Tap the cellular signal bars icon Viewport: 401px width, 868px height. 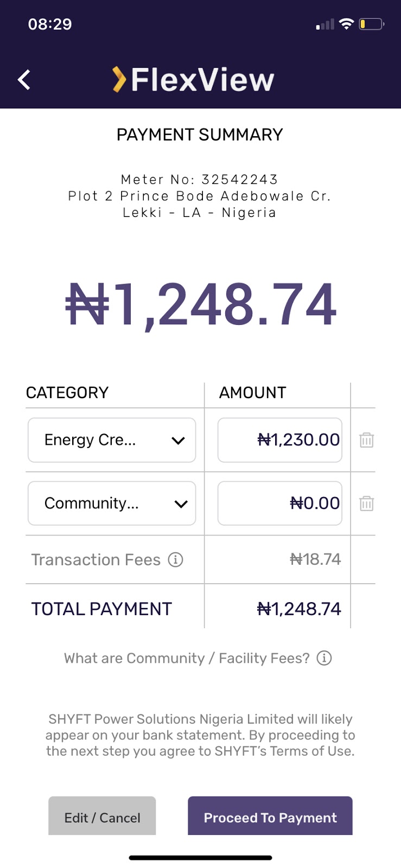325,24
